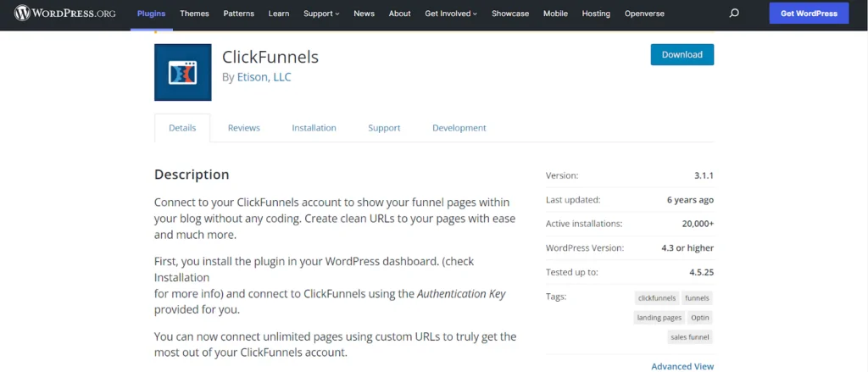Click the tested up to value 4.5.25
The width and height of the screenshot is (868, 372).
pos(700,272)
